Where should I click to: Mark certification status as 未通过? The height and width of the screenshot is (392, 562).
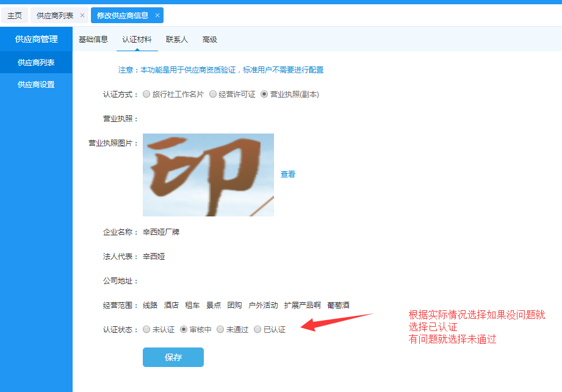click(x=220, y=329)
